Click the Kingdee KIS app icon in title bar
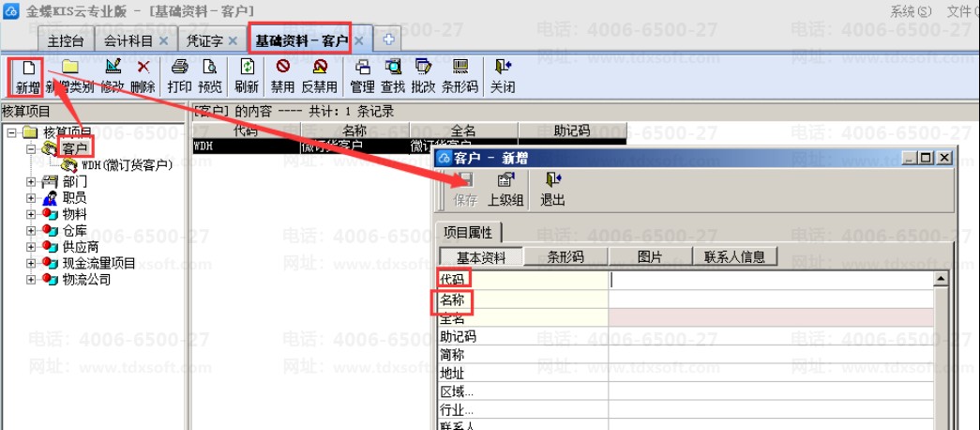 click(10, 10)
